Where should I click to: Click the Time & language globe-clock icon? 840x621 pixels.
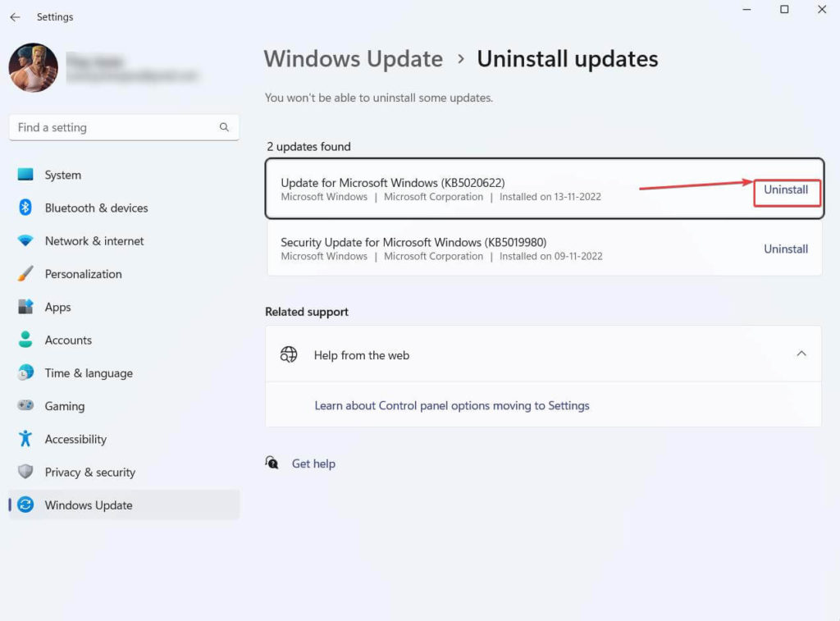(x=25, y=372)
